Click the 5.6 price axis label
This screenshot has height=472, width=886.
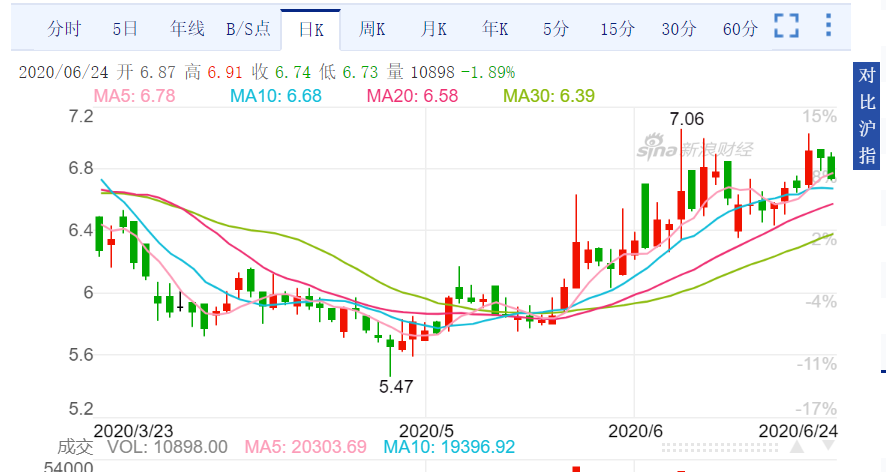(81, 355)
